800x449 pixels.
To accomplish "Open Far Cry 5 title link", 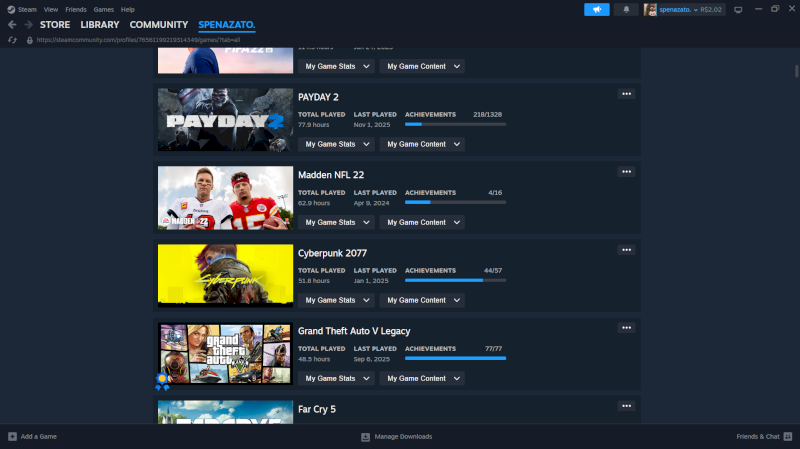I will coord(317,409).
